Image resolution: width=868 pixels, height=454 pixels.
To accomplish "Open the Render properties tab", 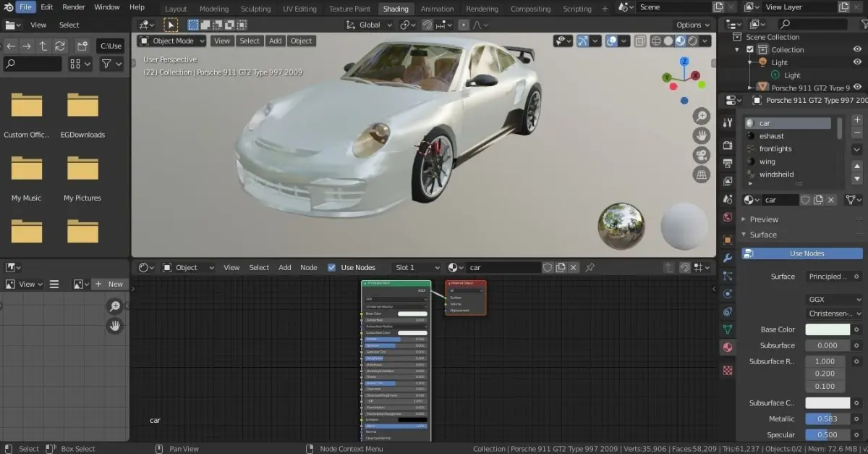I will (x=728, y=145).
